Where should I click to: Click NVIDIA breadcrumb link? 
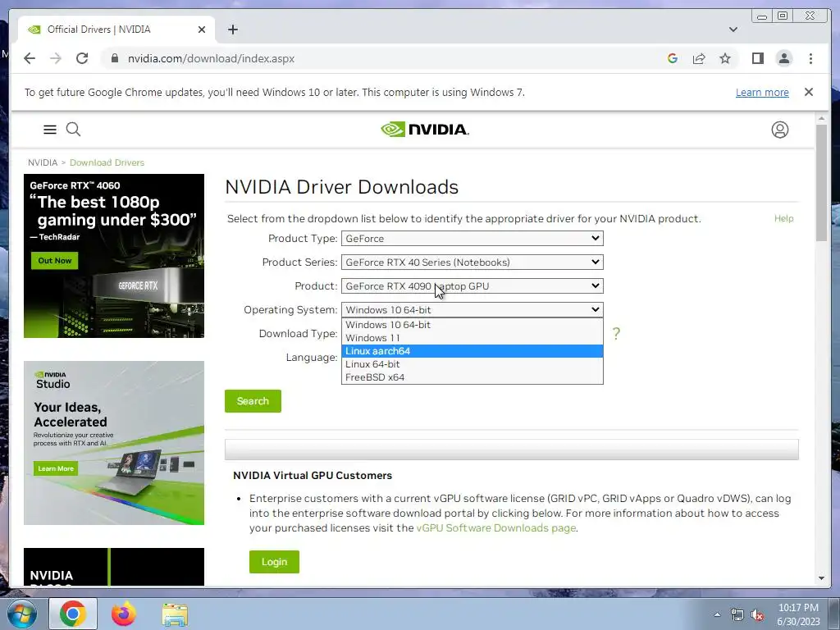click(43, 162)
